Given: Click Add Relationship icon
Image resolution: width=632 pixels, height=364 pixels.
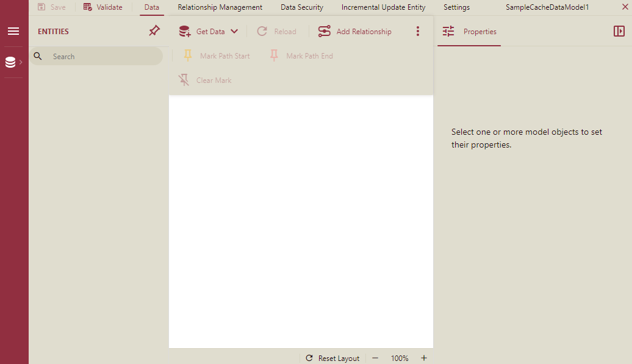Looking at the screenshot, I should point(325,32).
